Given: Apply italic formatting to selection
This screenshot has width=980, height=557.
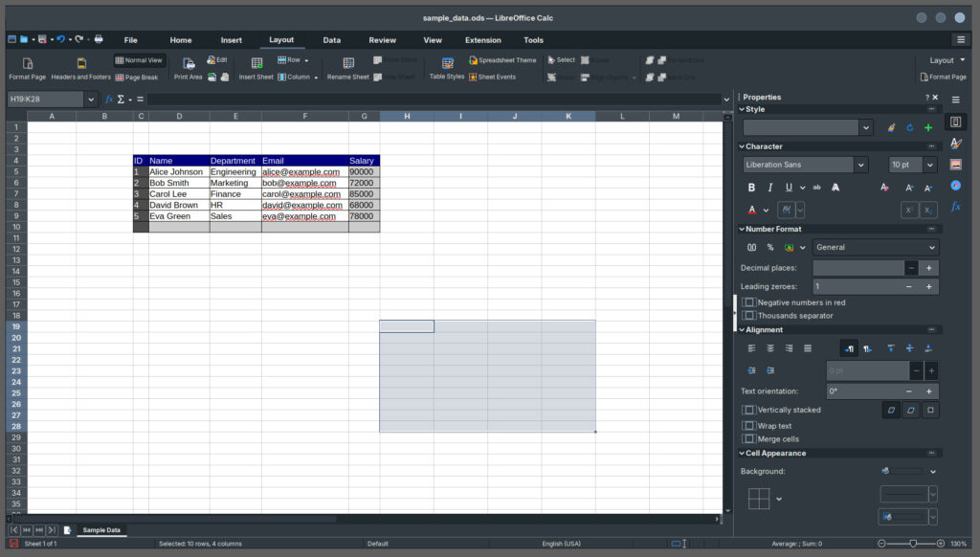Looking at the screenshot, I should point(770,188).
